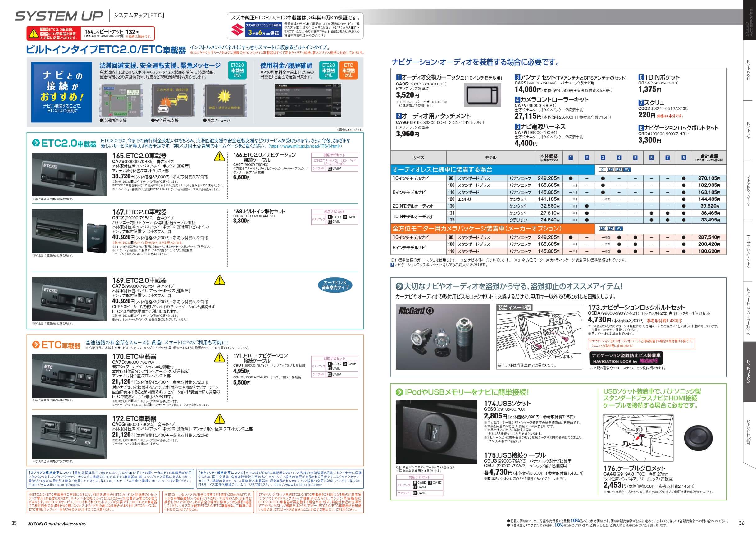Viewport: 756px width, 534px height.
Task: Click the 4カメラコントローラーキット heading
Action: (x=552, y=99)
